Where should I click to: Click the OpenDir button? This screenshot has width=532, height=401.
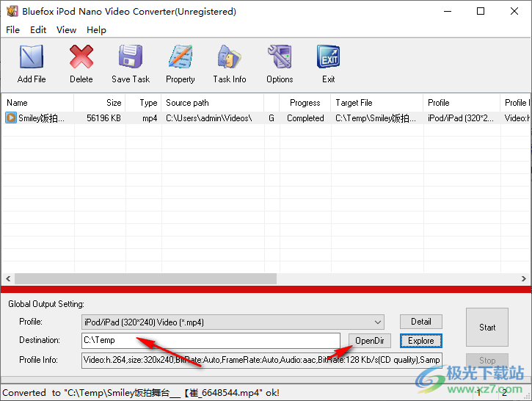coord(370,341)
